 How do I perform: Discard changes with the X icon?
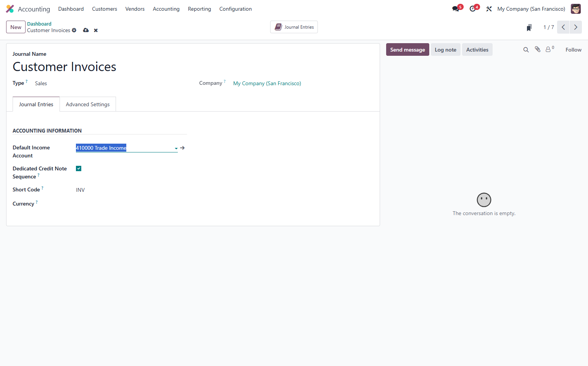96,31
